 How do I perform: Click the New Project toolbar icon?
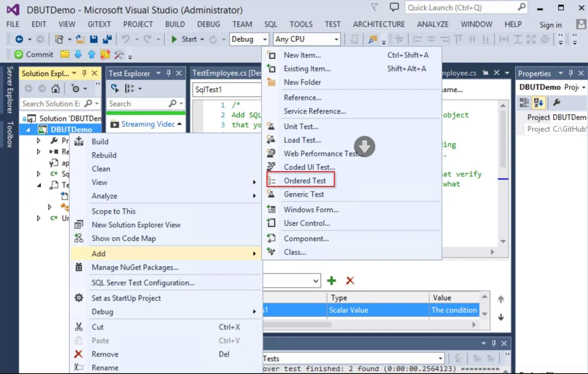(59, 39)
